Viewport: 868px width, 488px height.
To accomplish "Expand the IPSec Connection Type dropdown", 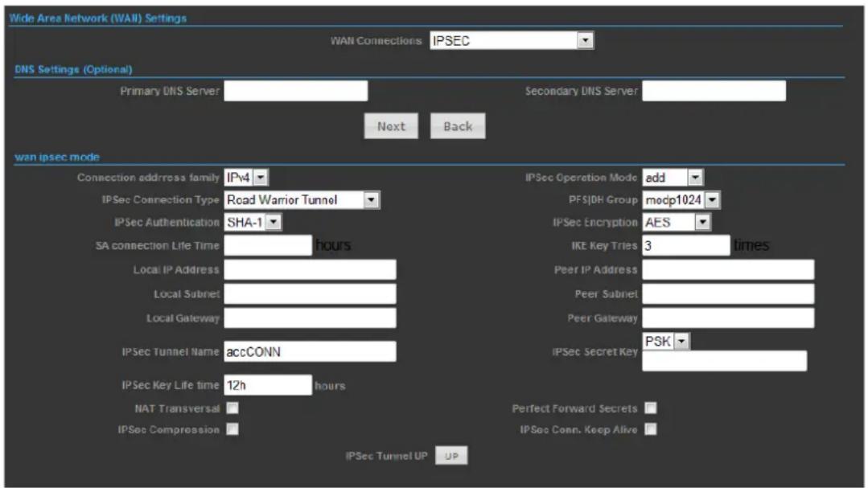I will pyautogui.click(x=302, y=199).
